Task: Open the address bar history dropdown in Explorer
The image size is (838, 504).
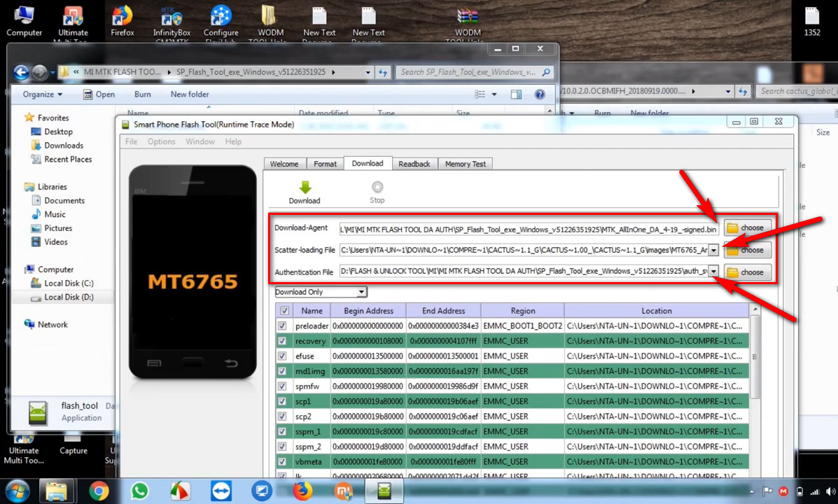Action: point(368,72)
